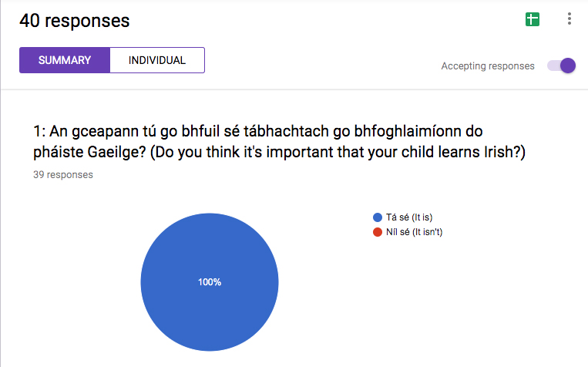This screenshot has width=588, height=367.
Task: Click the 100% label inside the pie
Action: [210, 282]
